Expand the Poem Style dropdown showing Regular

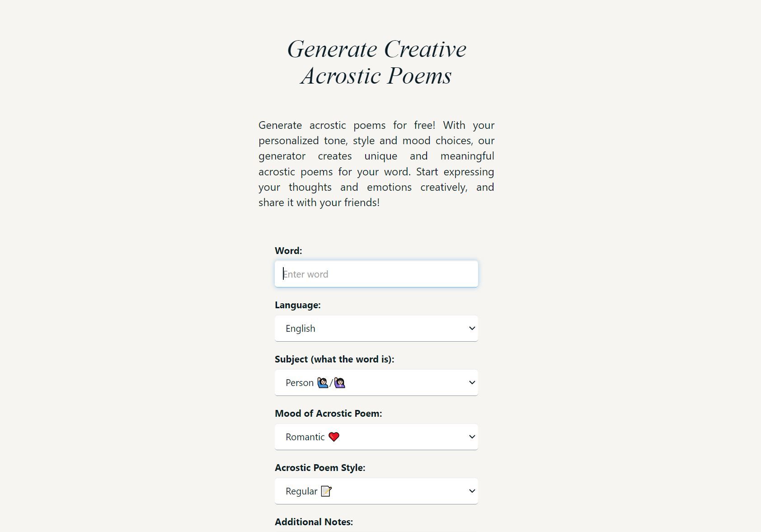[376, 491]
